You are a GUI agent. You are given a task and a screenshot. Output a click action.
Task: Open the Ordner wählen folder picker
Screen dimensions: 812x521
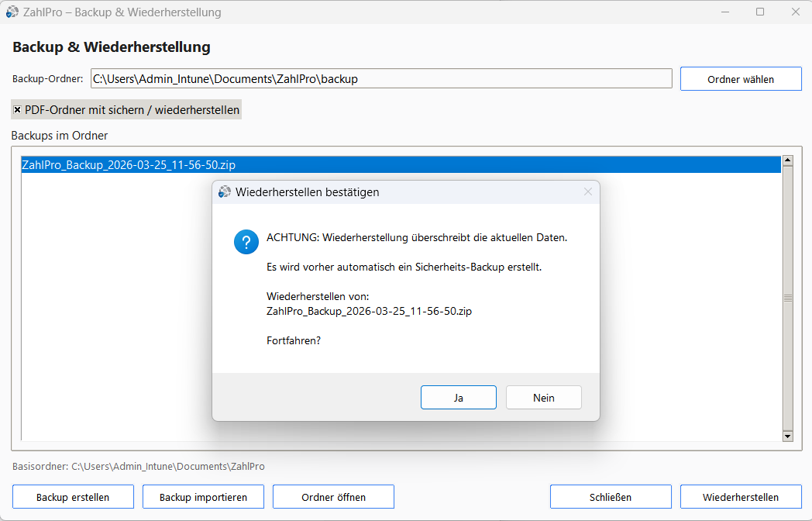[x=740, y=78]
